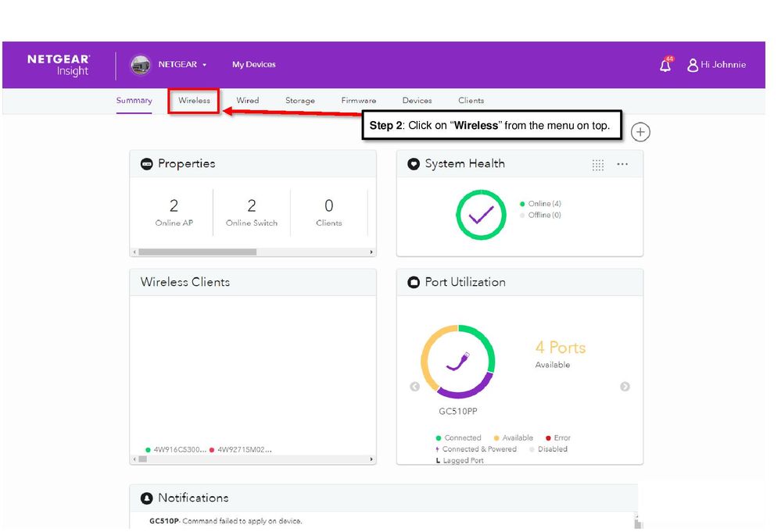
Task: Click the Notifications panel bell icon
Action: (x=146, y=498)
